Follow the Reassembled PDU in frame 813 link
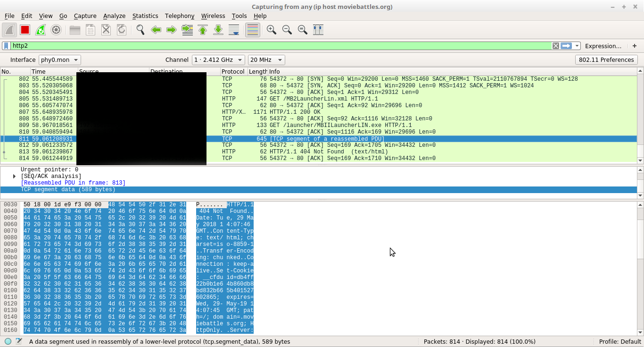This screenshot has width=644, height=347. [73, 183]
